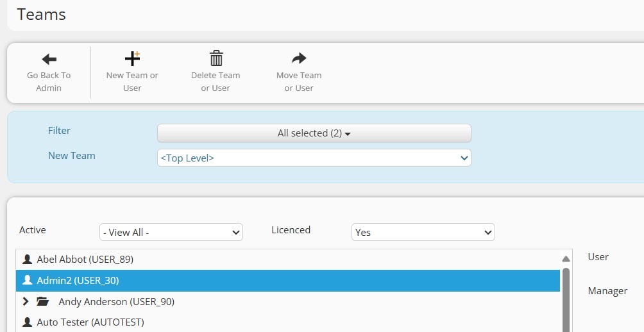The height and width of the screenshot is (332, 644).
Task: Click the Move Team or User arrow icon
Action: pyautogui.click(x=299, y=58)
